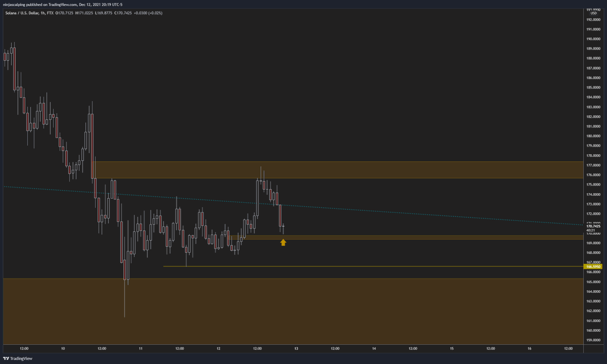The height and width of the screenshot is (364, 607).
Task: Click the 192.0000 price axis label
Action: tap(593, 19)
